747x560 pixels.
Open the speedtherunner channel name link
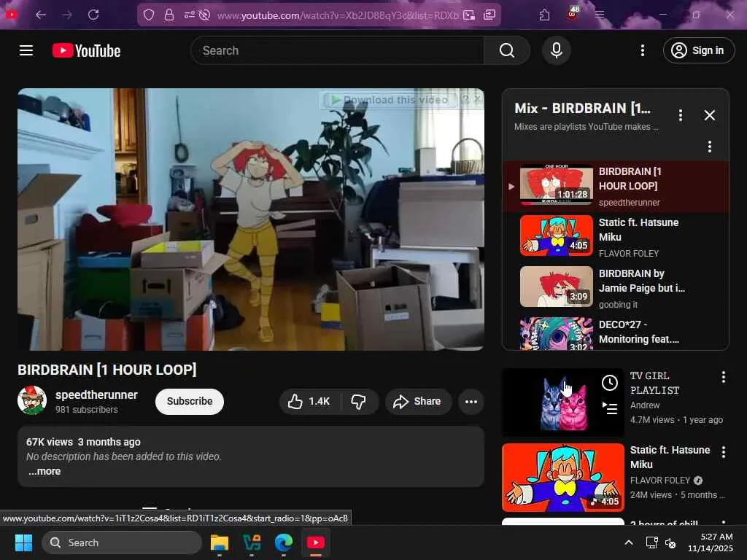coord(96,394)
